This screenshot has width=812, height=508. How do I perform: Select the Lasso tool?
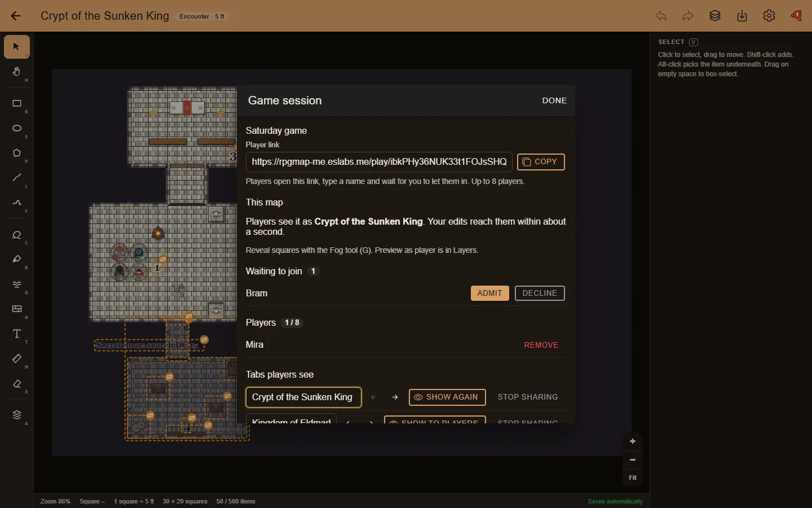tap(17, 234)
